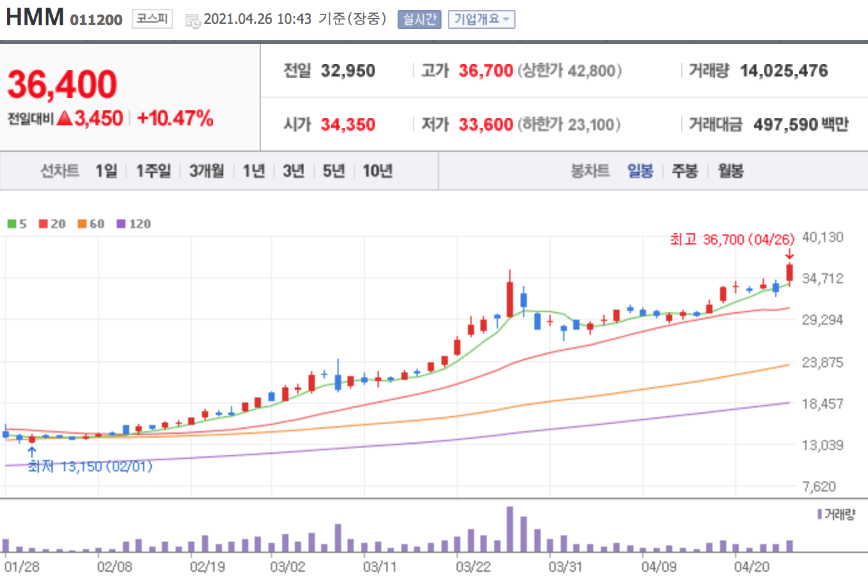Screen dimensions: 868x588
Task: Click the 전일 value 32,950
Action: point(348,71)
